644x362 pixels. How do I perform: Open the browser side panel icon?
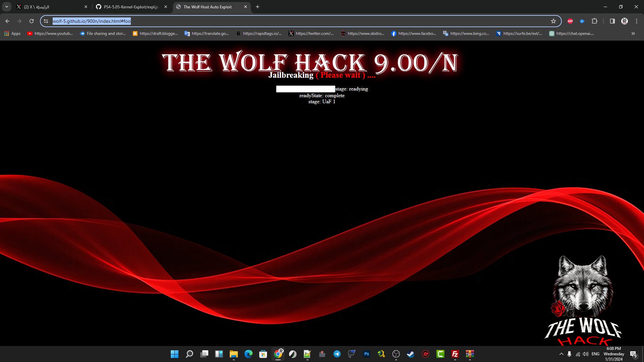click(612, 21)
